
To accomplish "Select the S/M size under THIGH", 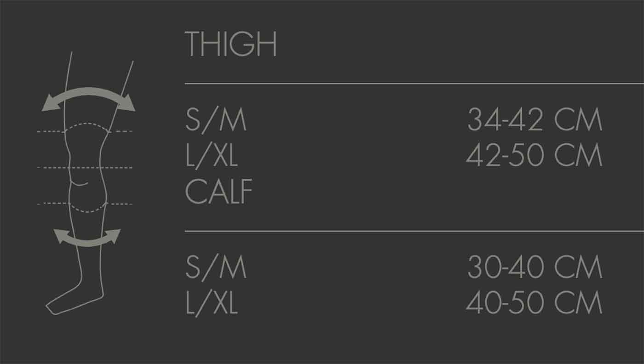I will click(216, 120).
